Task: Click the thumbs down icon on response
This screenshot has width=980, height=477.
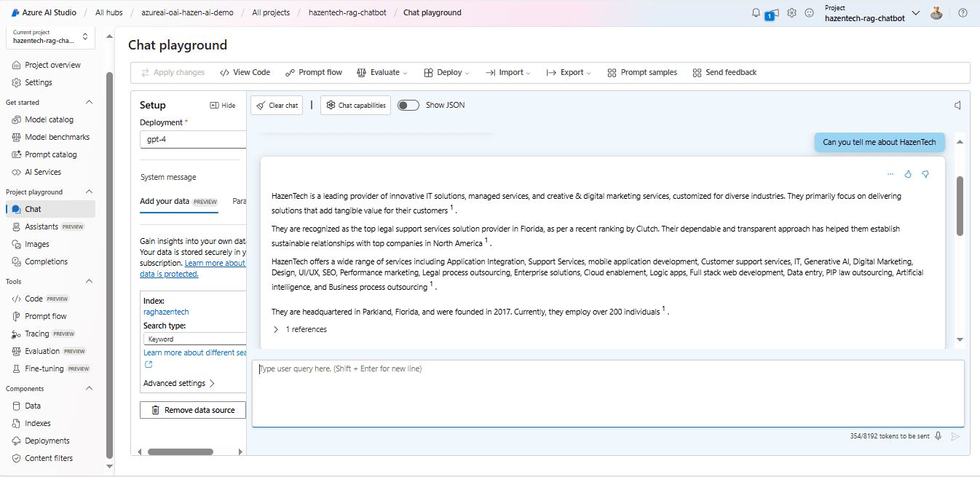Action: coord(925,174)
